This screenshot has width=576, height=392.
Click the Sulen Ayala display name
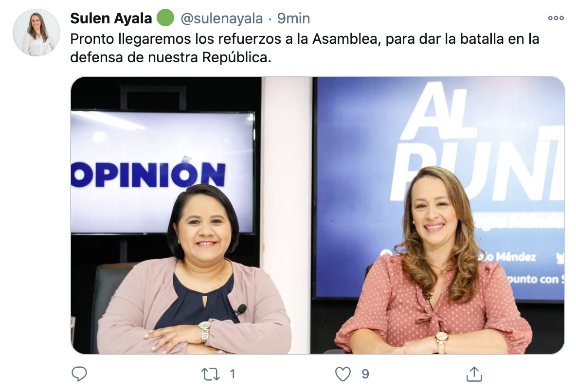[111, 18]
